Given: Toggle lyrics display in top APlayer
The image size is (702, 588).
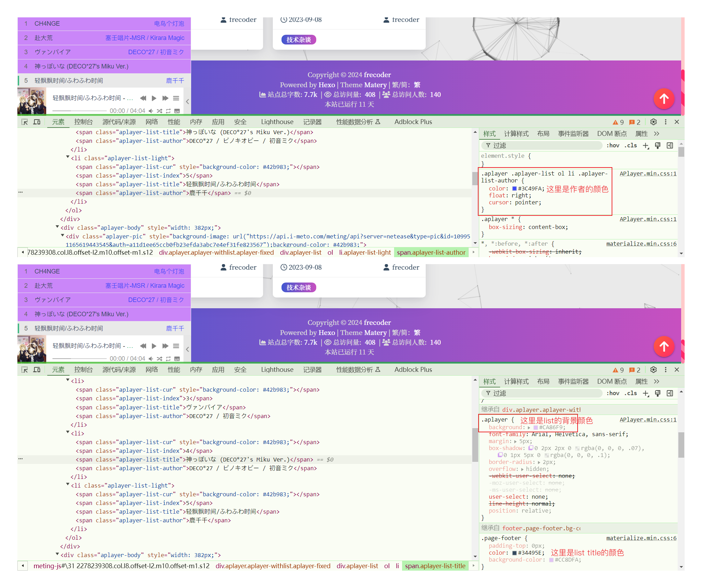Looking at the screenshot, I should pyautogui.click(x=177, y=111).
